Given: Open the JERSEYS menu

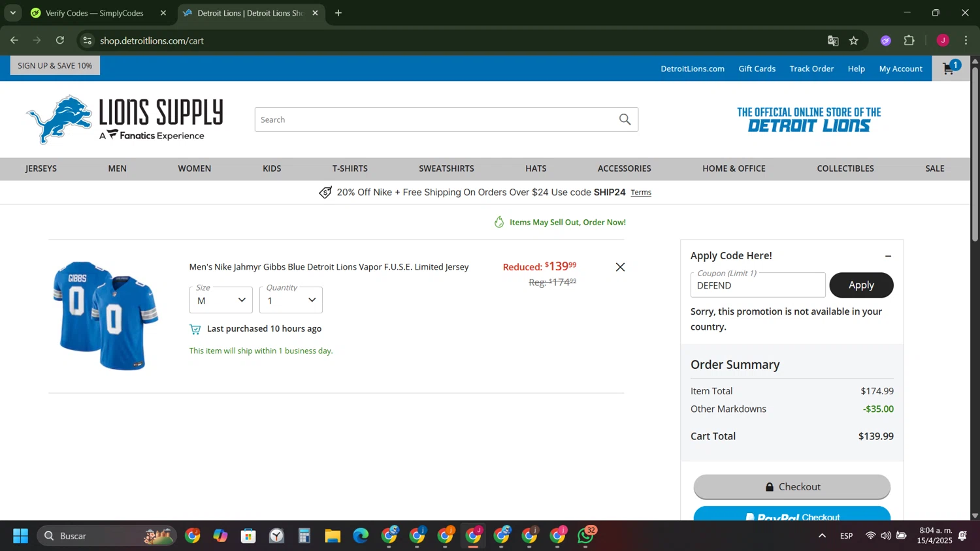Looking at the screenshot, I should [x=41, y=168].
